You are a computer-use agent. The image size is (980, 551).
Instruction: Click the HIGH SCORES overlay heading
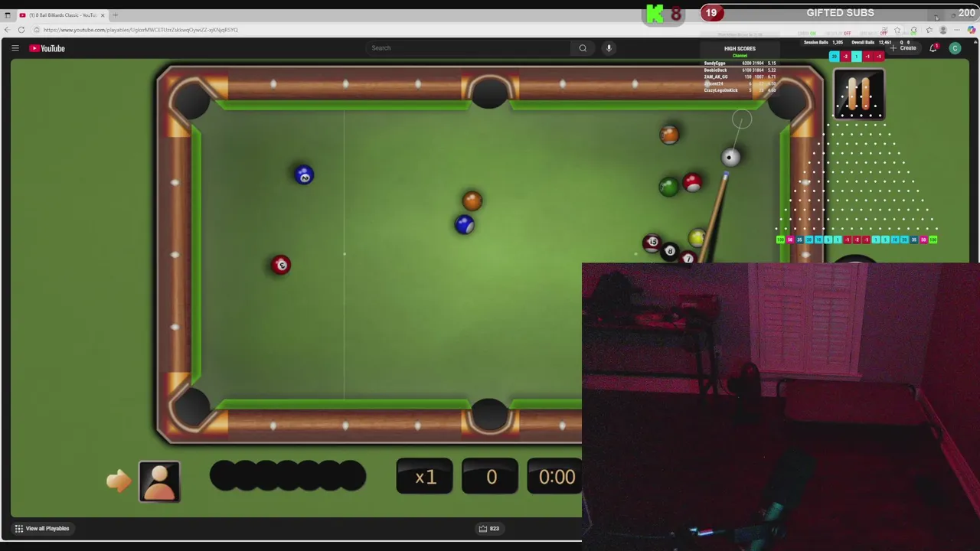[740, 48]
